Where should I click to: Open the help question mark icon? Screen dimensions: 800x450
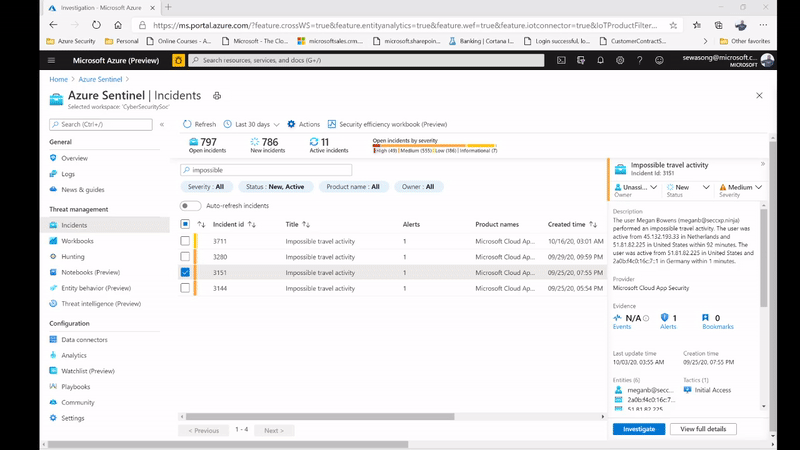click(639, 60)
